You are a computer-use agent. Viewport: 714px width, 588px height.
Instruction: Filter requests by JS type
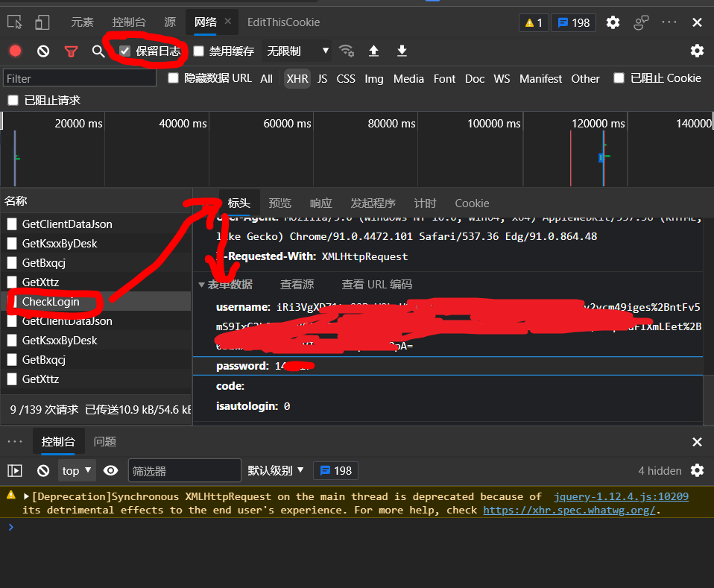click(322, 78)
